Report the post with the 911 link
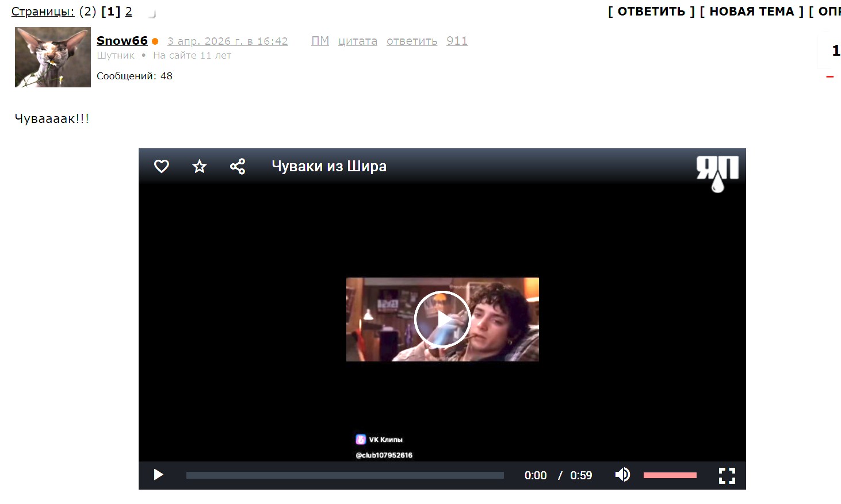Viewport: 841px width, 504px height. [457, 41]
